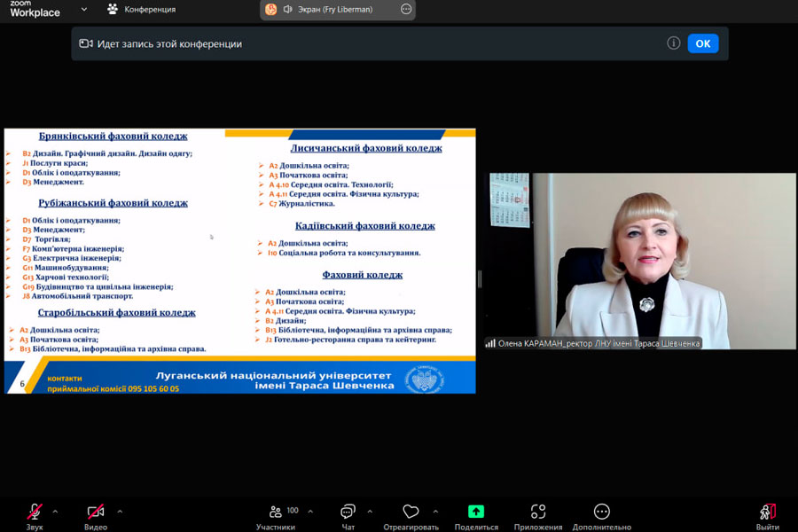Expand arrow next to Отреагировать
Image resolution: width=798 pixels, height=532 pixels.
(435, 512)
